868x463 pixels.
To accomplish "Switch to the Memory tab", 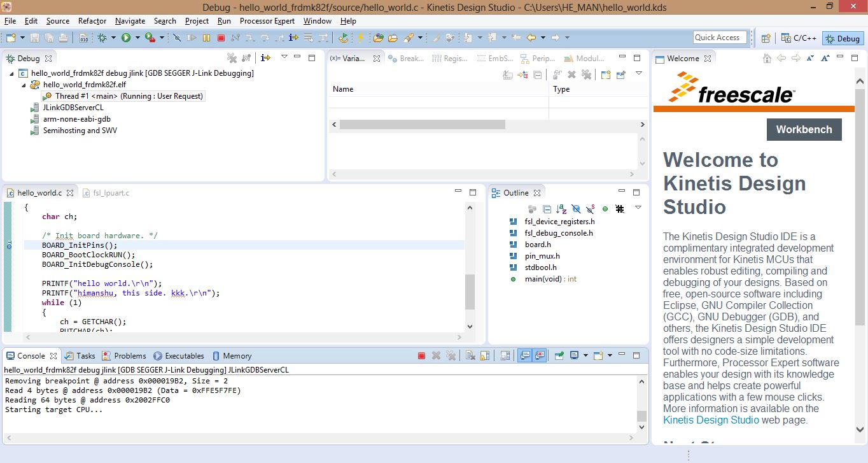I will pyautogui.click(x=232, y=356).
